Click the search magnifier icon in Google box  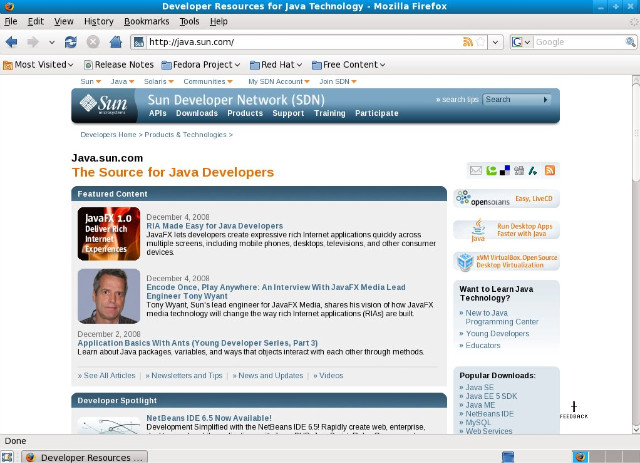[x=630, y=42]
